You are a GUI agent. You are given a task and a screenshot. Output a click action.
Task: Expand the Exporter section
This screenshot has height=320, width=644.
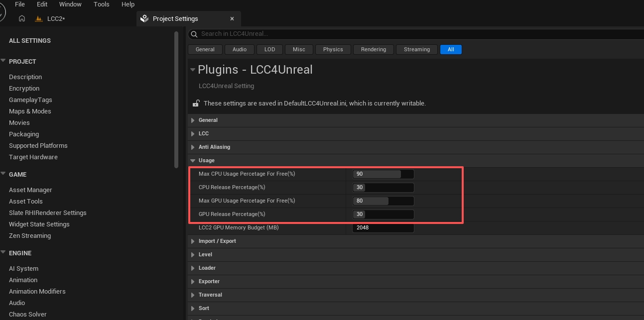[193, 281]
